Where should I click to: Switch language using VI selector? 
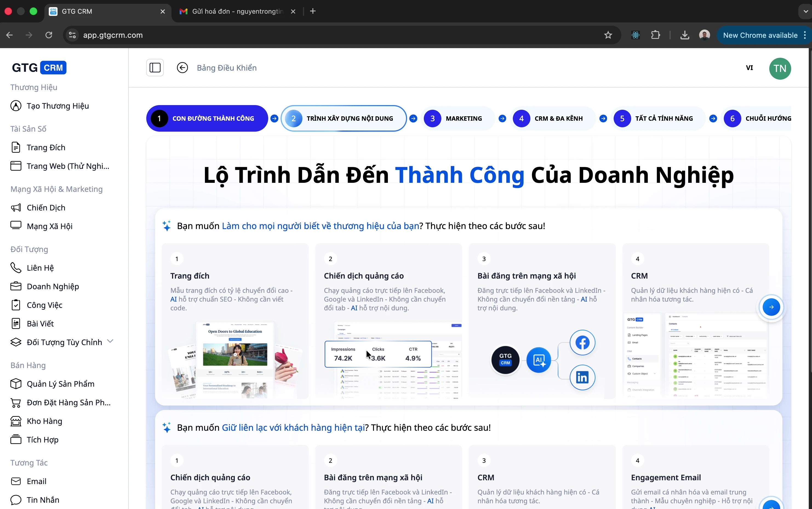[749, 68]
